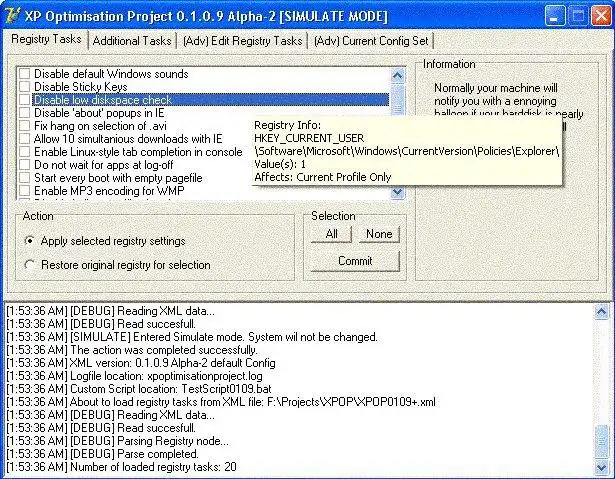Click the log line 'The action was completed successfully.'
The image size is (615, 479).
pyautogui.click(x=132, y=350)
